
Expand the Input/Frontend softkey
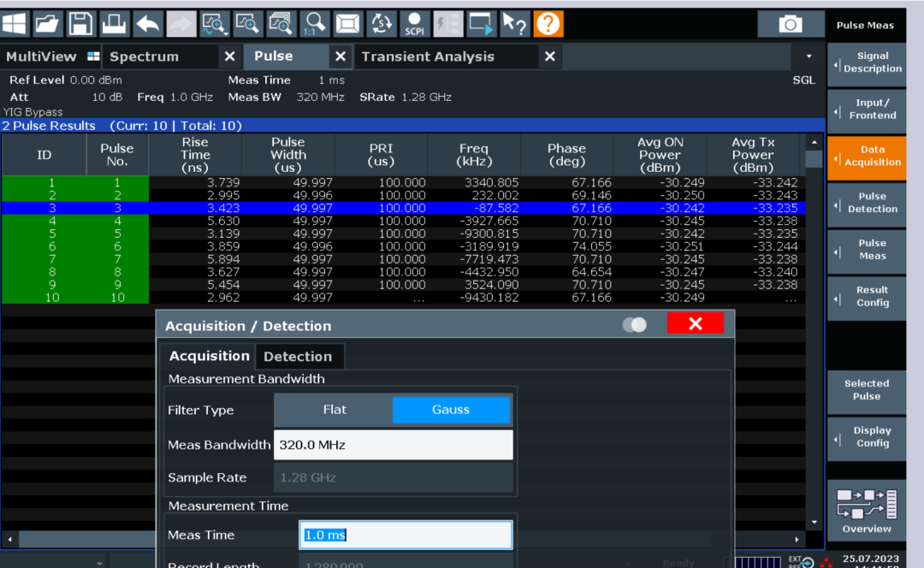866,109
